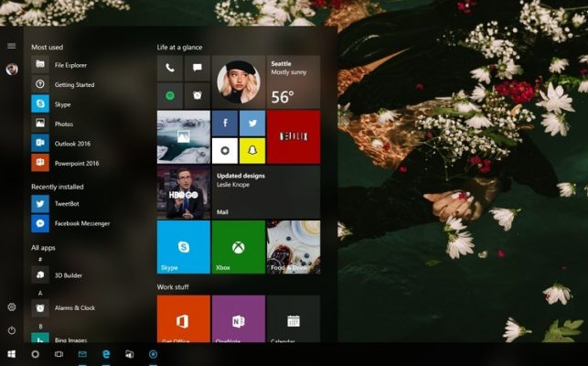The width and height of the screenshot is (588, 366).
Task: Open the Xbox tile
Action: pyautogui.click(x=238, y=246)
